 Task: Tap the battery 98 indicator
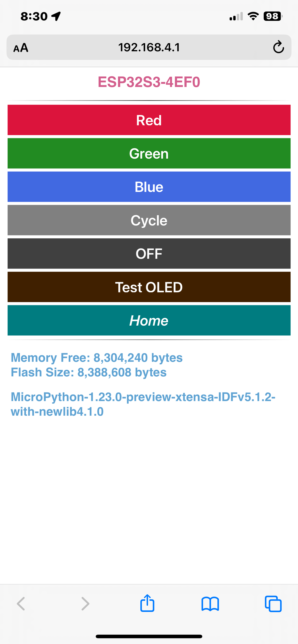(x=273, y=16)
